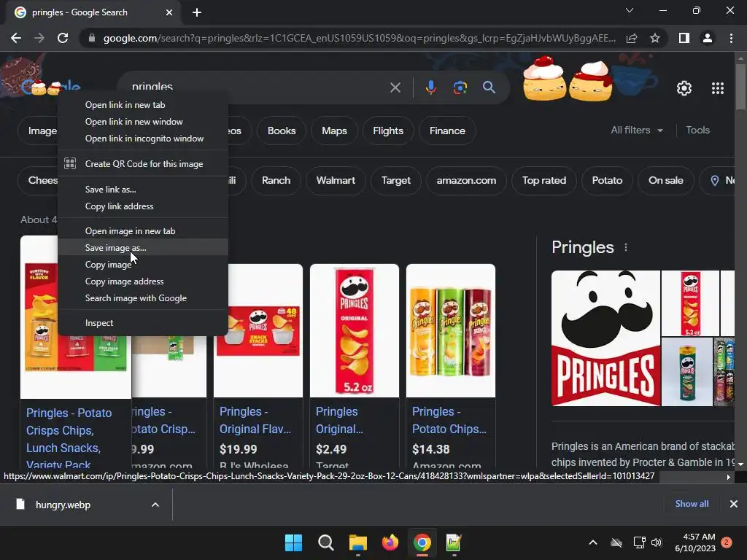Screen dimensions: 747x560
Task: Click the Windows Start button
Action: 293,542
